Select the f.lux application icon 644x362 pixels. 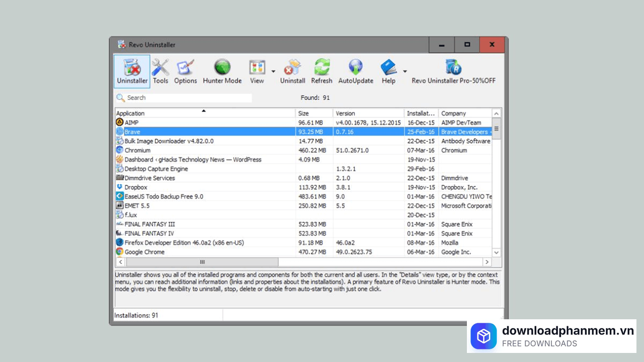pyautogui.click(x=120, y=215)
